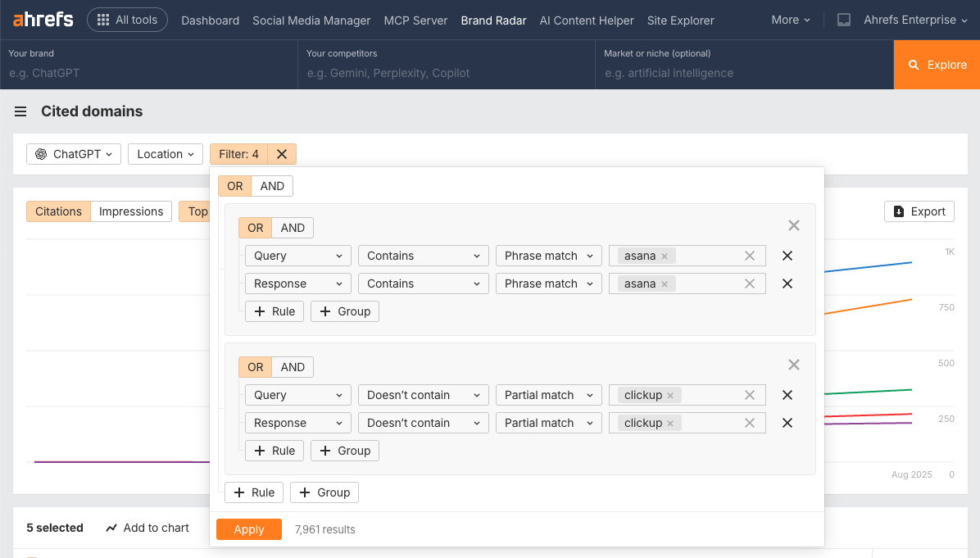Viewport: 980px width, 558px height.
Task: Add a new Rule in the asana group
Action: click(x=274, y=311)
